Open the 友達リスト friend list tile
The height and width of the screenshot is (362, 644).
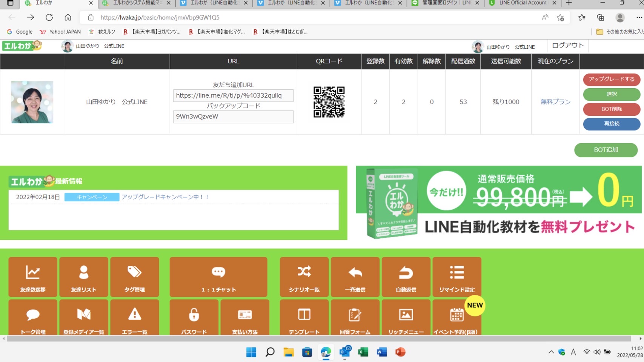[84, 277]
